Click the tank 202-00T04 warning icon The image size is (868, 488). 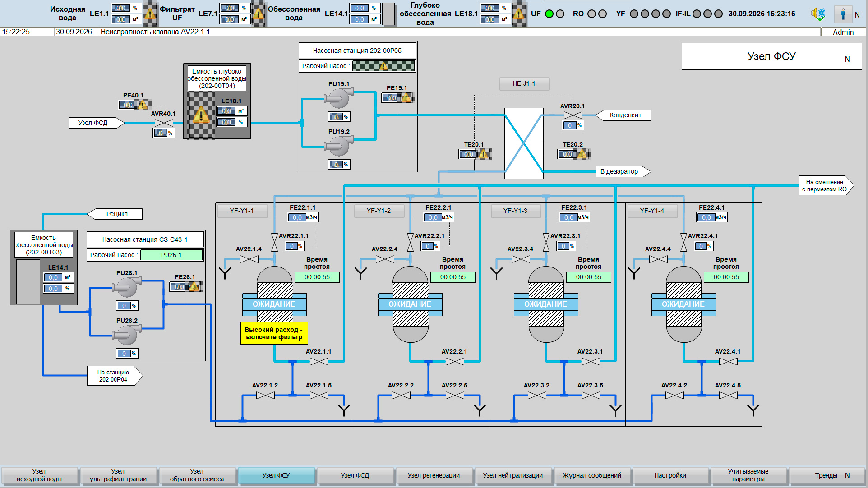[x=201, y=115]
